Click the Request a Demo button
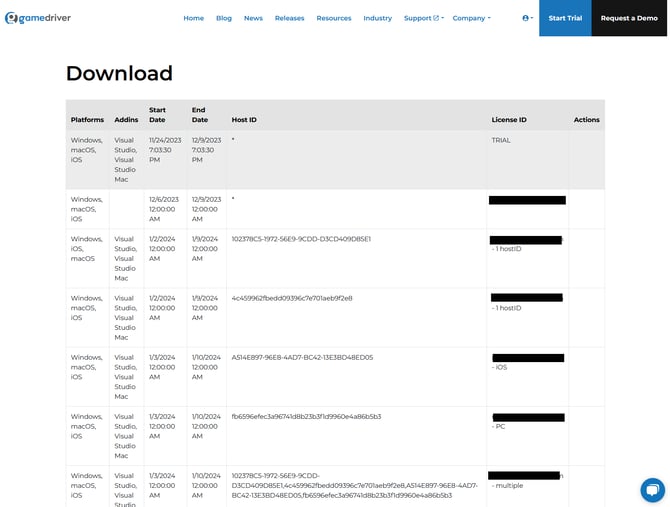670x507 pixels. (629, 18)
